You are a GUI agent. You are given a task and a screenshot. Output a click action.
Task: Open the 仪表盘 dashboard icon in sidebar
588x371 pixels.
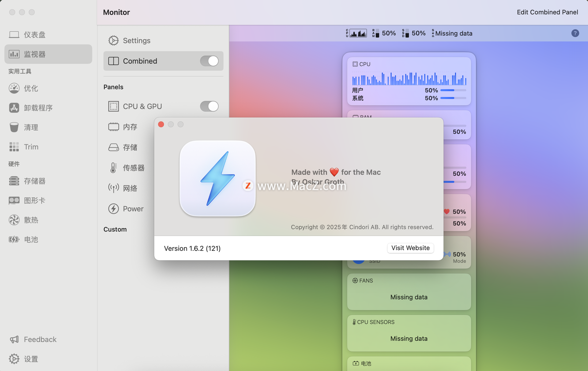point(14,35)
